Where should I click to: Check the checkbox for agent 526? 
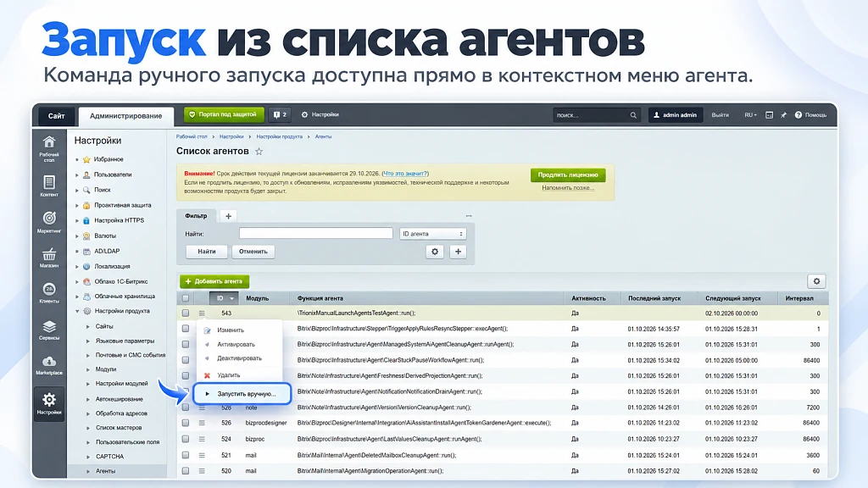(x=186, y=423)
